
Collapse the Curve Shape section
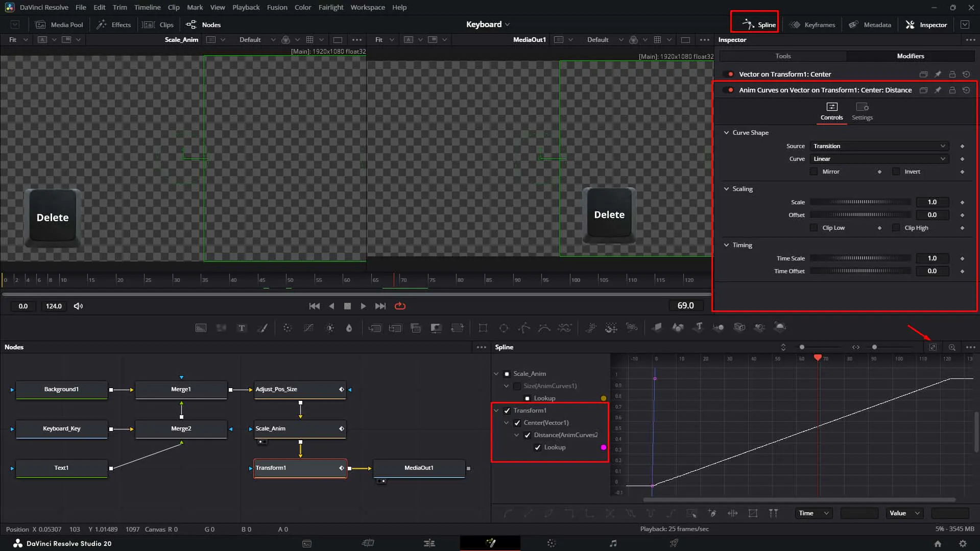click(726, 133)
